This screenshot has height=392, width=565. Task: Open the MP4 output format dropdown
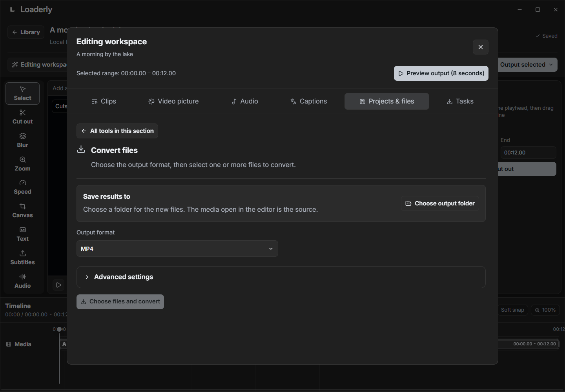point(177,249)
